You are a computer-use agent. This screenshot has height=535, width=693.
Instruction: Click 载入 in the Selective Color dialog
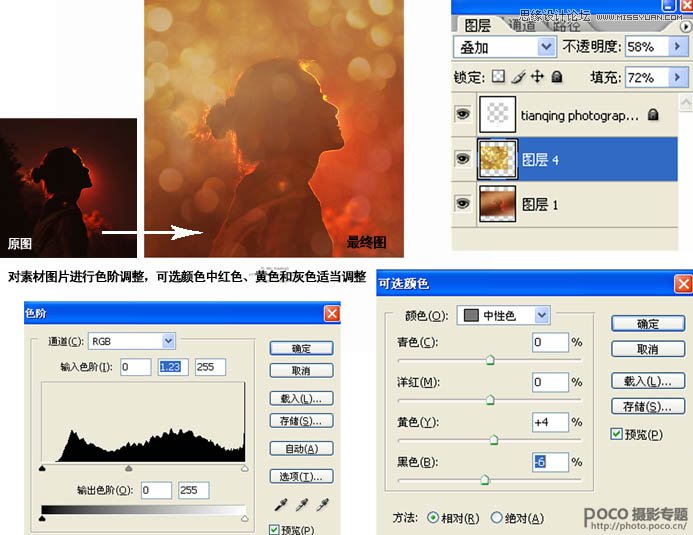click(x=648, y=381)
